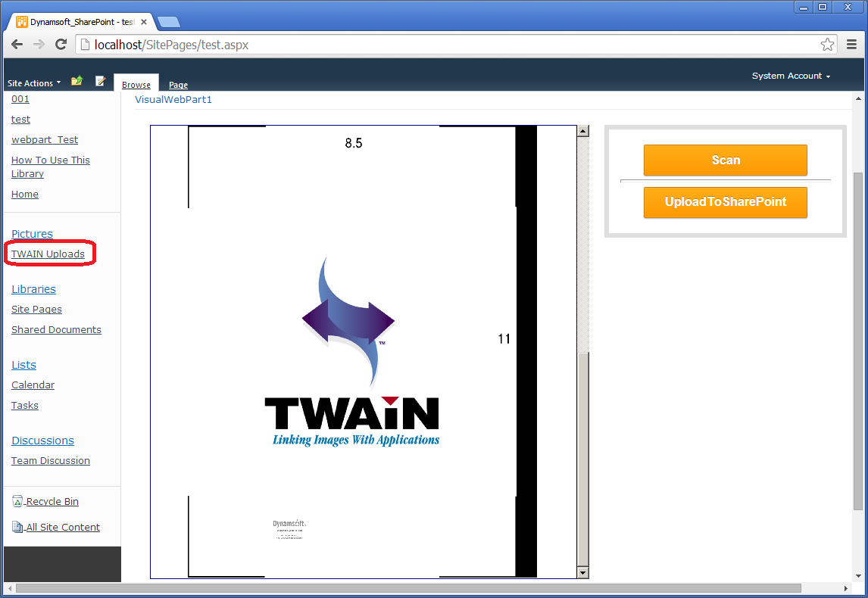Open a new browser tab
Screen dimensions: 868x598
(168, 22)
